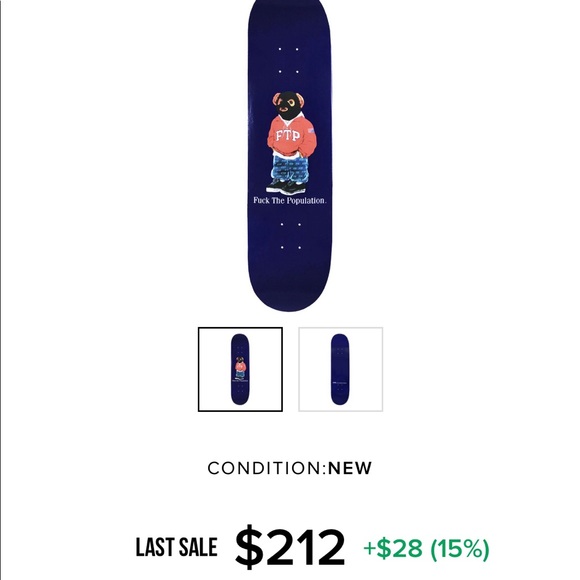Click the word NEW in condition
The width and height of the screenshot is (580, 580).
pyautogui.click(x=350, y=468)
